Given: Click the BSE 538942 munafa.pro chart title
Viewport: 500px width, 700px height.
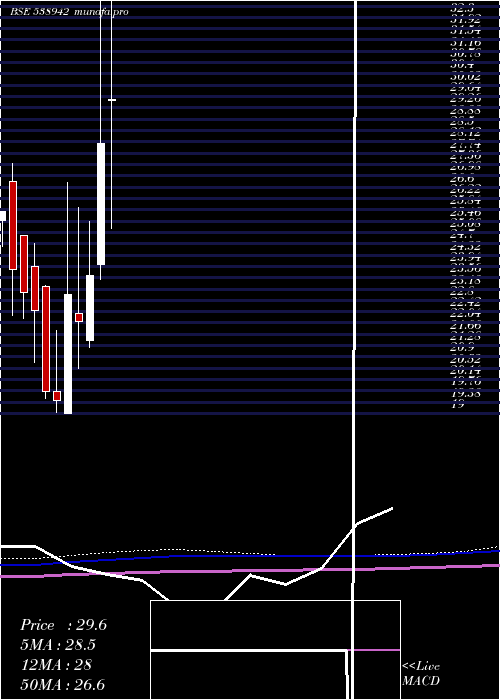Looking at the screenshot, I should point(70,12).
